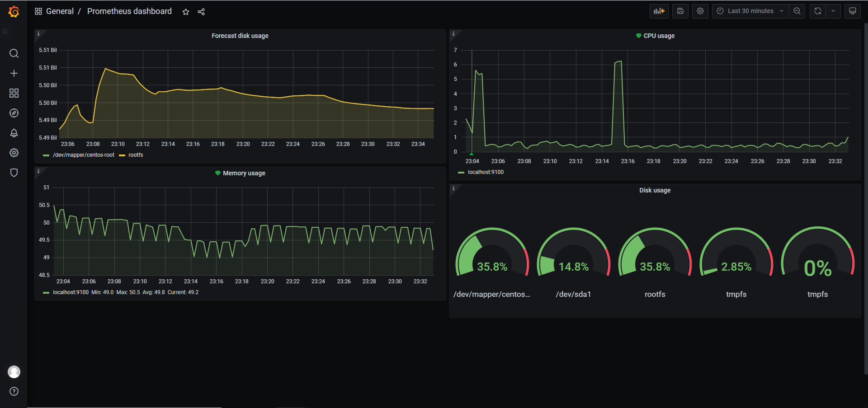Click the Current: 49.2 legend value

[x=183, y=292]
